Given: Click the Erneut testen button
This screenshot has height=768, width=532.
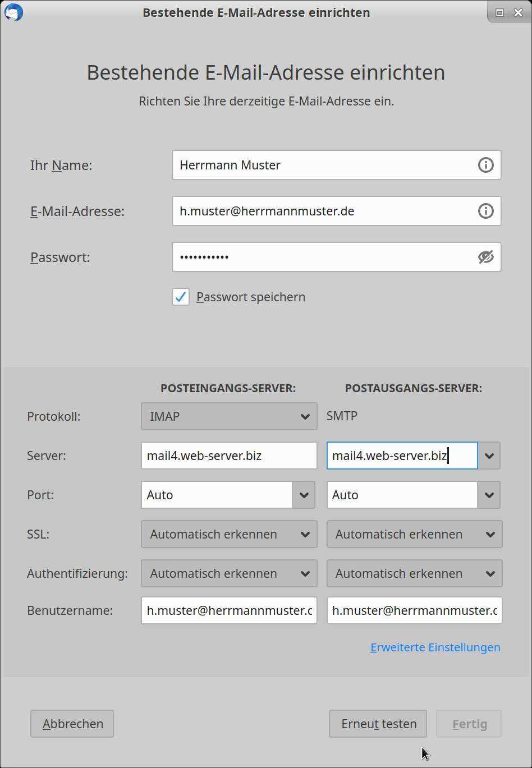Looking at the screenshot, I should tap(378, 724).
